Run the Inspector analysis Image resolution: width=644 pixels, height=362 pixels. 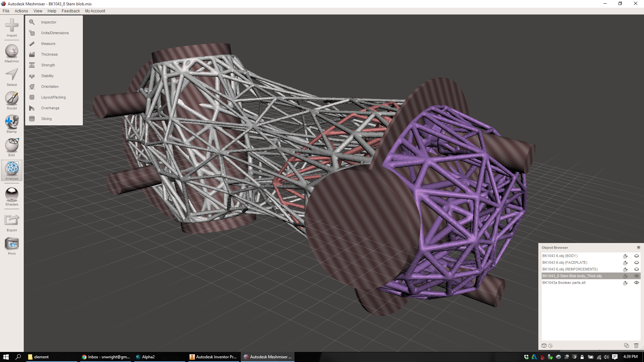pyautogui.click(x=49, y=22)
